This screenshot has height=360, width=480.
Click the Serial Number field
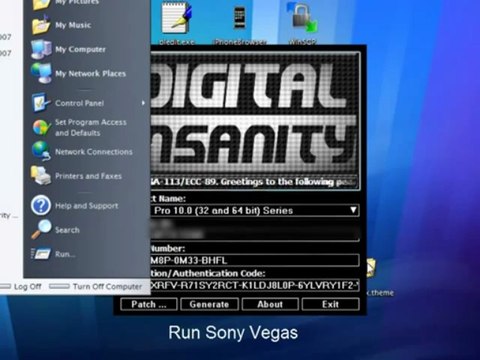click(x=255, y=260)
